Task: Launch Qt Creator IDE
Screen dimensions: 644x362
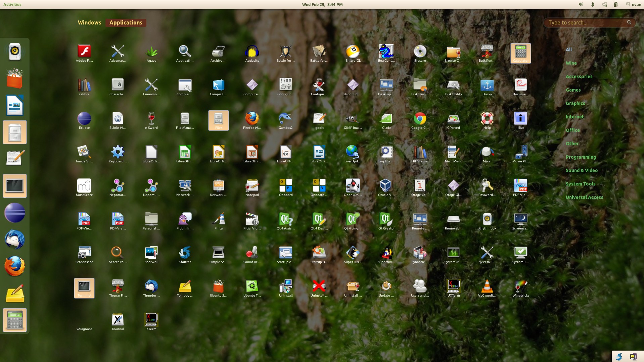Action: pyautogui.click(x=386, y=221)
